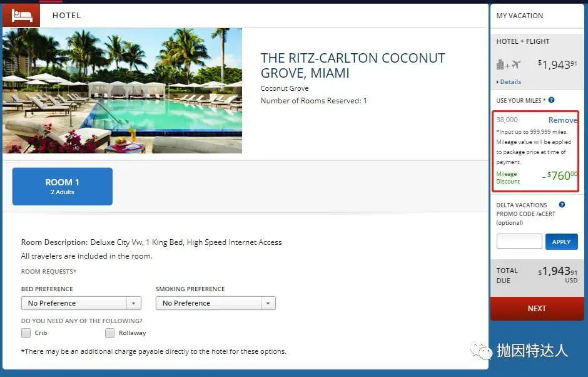Click the Ritz-Carlton pool photo

tap(122, 91)
